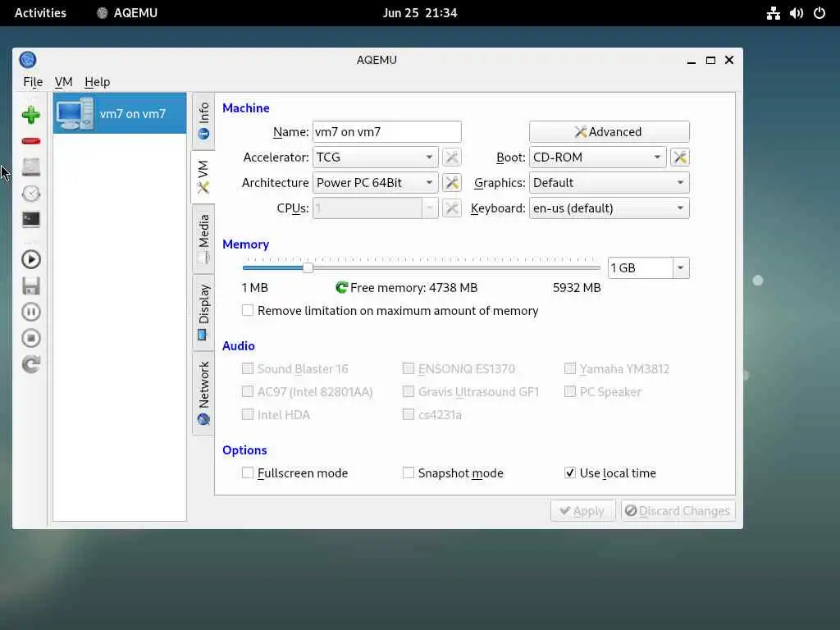
Task: Open the VM menu
Action: [63, 82]
